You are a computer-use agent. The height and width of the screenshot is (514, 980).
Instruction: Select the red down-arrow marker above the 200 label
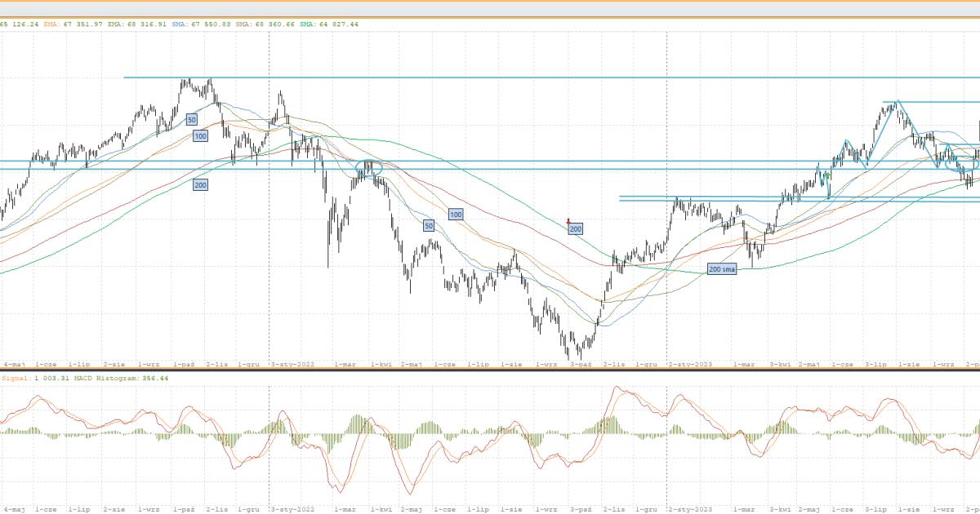pyautogui.click(x=568, y=221)
